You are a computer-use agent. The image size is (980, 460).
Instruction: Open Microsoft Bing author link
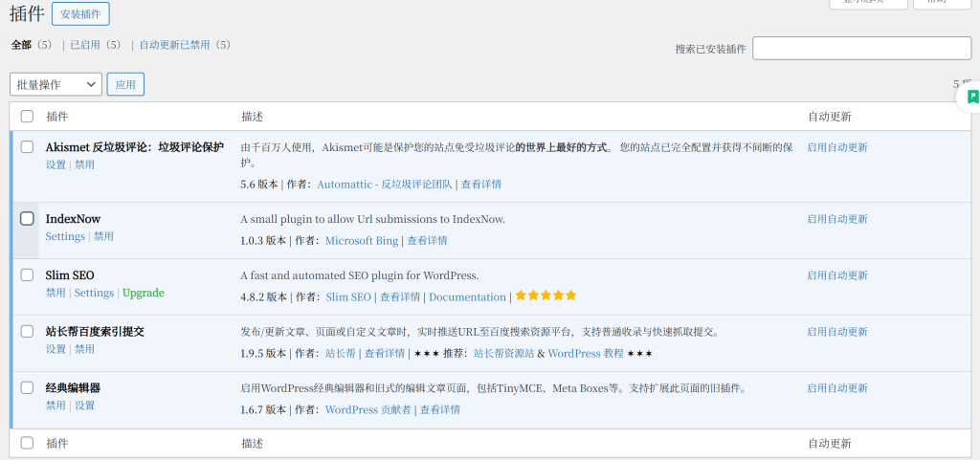click(361, 240)
